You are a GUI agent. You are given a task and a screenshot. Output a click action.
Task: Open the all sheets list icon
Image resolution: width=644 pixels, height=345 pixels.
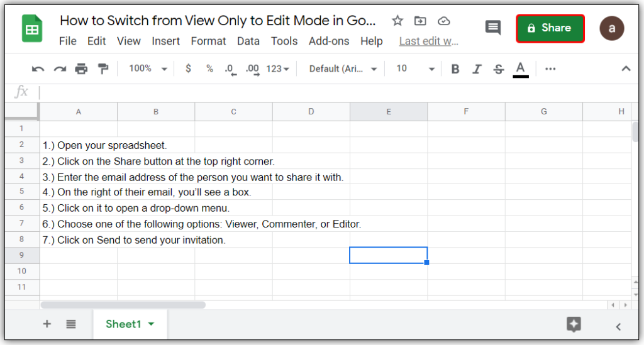click(x=71, y=324)
